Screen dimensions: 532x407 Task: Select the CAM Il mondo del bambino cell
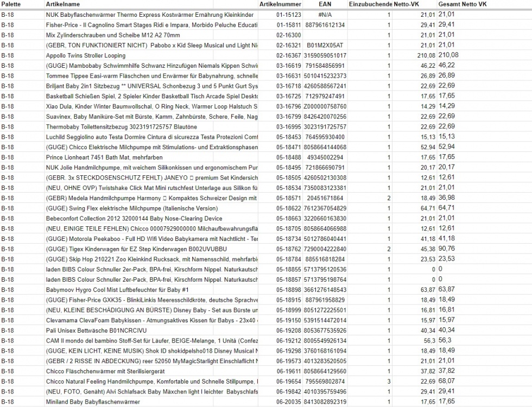point(151,340)
